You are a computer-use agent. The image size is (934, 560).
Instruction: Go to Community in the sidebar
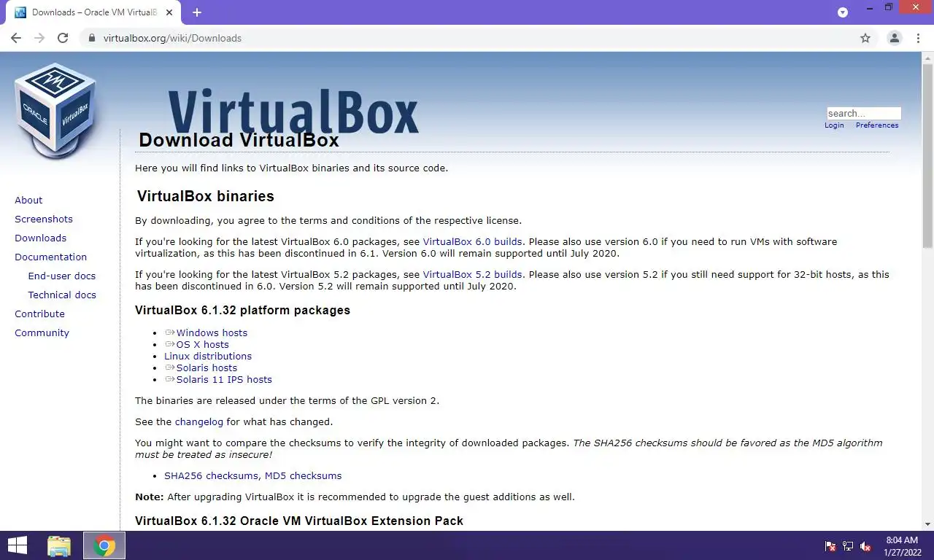click(42, 332)
